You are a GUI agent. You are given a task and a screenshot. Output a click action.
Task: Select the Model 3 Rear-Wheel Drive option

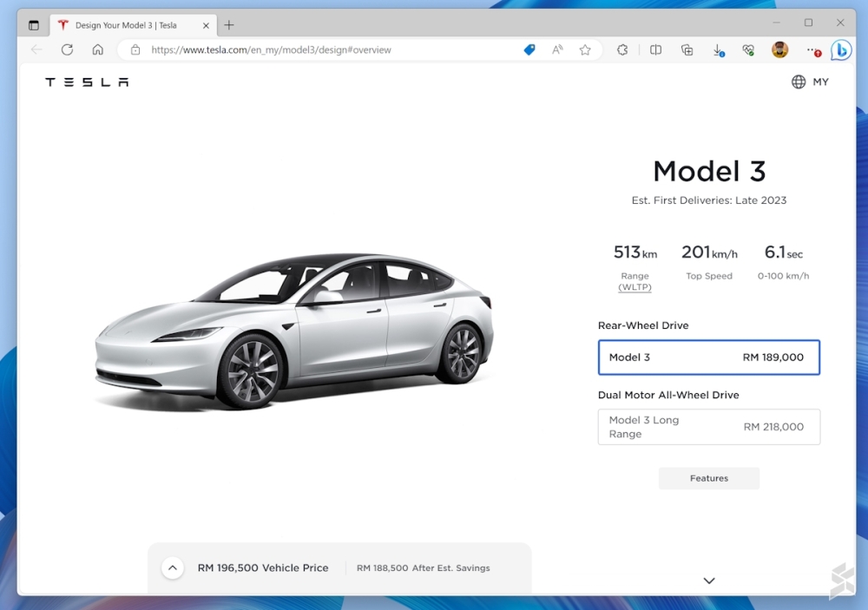[708, 357]
